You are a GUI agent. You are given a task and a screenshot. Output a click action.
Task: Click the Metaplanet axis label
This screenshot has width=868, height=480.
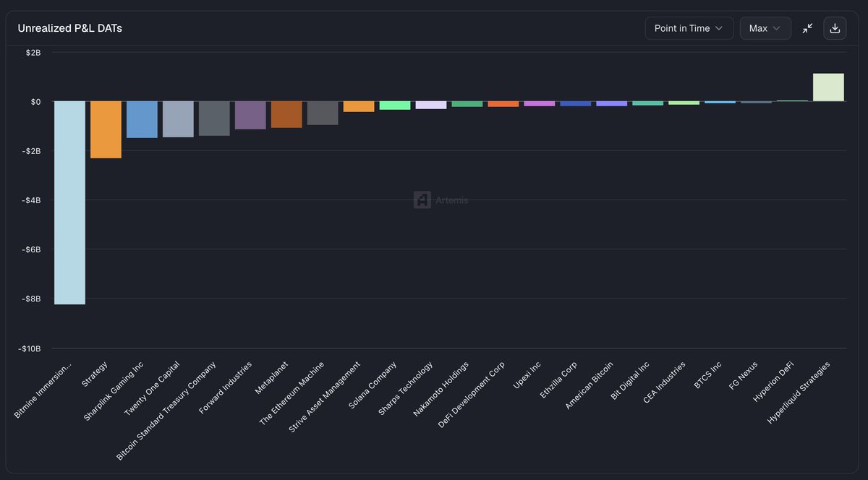click(x=271, y=376)
